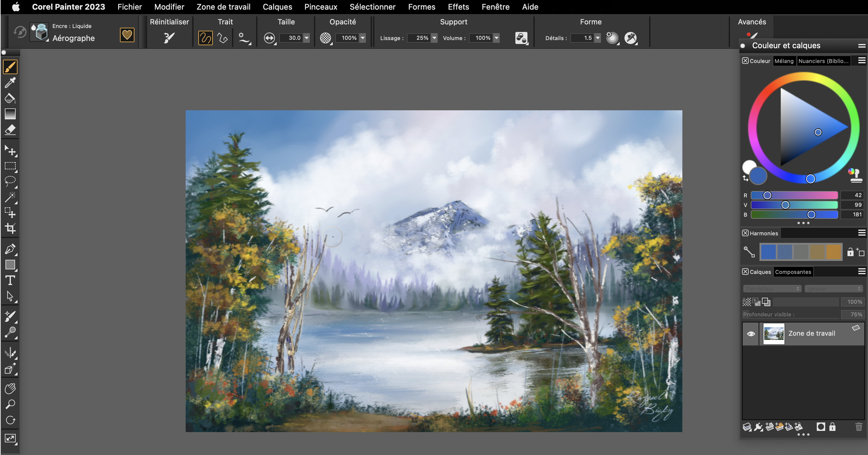Open the Pinceaux menu
This screenshot has height=455, width=868.
click(320, 7)
